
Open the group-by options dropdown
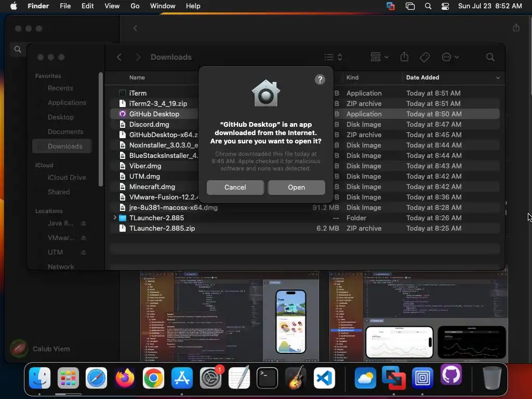pyautogui.click(x=379, y=57)
